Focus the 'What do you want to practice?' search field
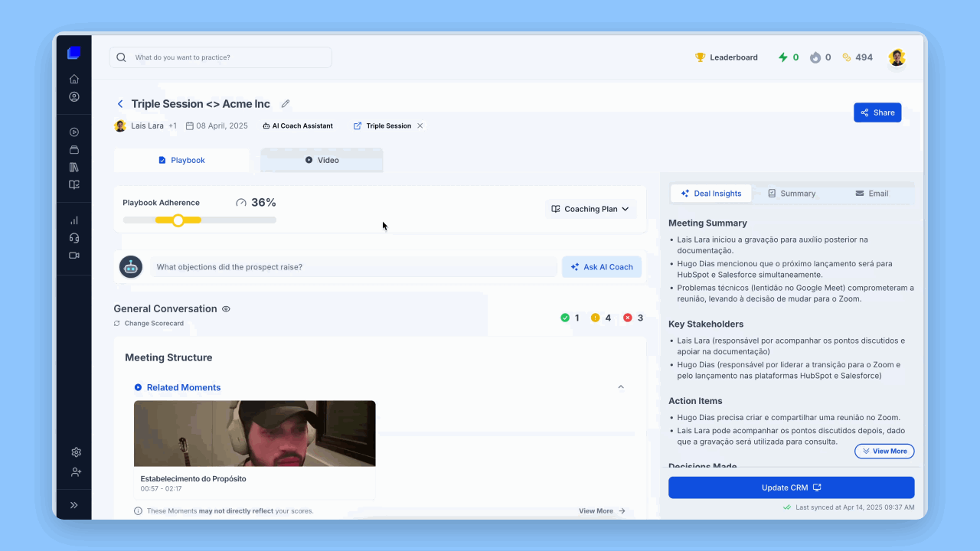The height and width of the screenshot is (551, 980). 220,57
